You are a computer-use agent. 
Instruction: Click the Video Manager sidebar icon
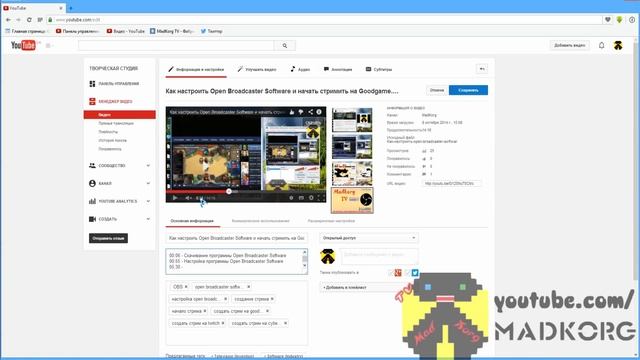[x=92, y=101]
